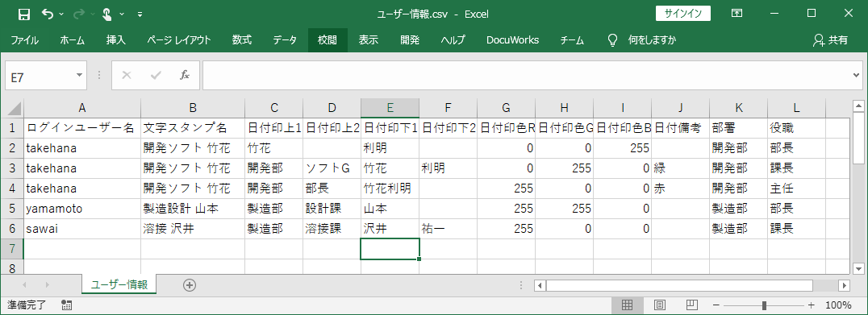Switch to the 挿入 tab
Screen dimensions: 868x315
[116, 39]
